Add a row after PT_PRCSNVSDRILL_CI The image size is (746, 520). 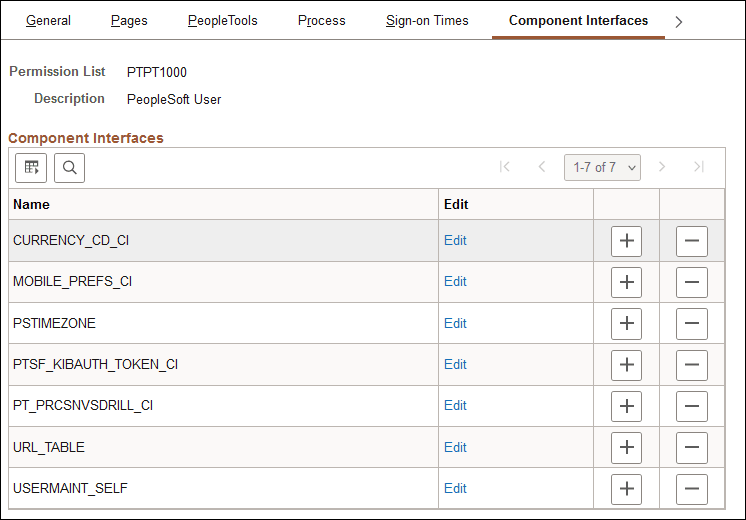coord(627,406)
